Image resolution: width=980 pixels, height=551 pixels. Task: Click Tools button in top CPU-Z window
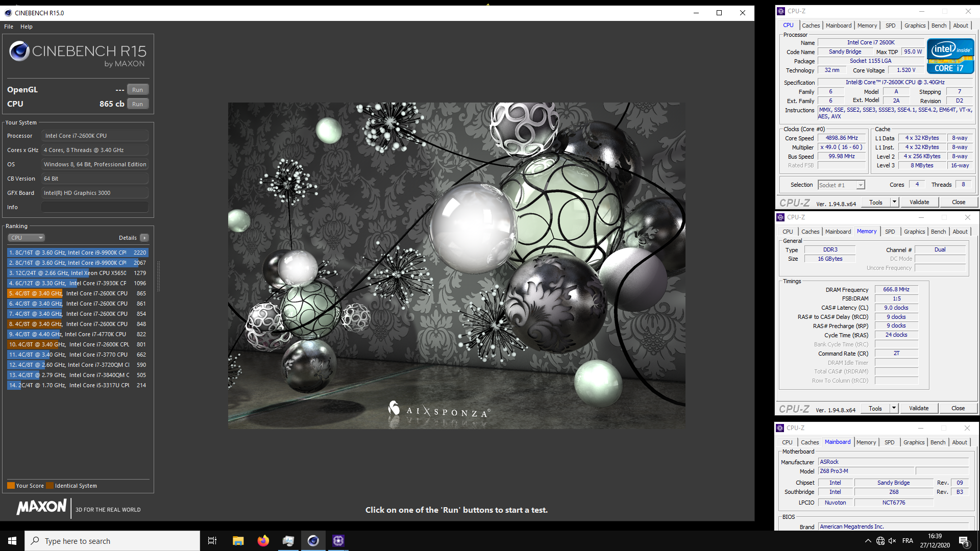click(x=876, y=203)
